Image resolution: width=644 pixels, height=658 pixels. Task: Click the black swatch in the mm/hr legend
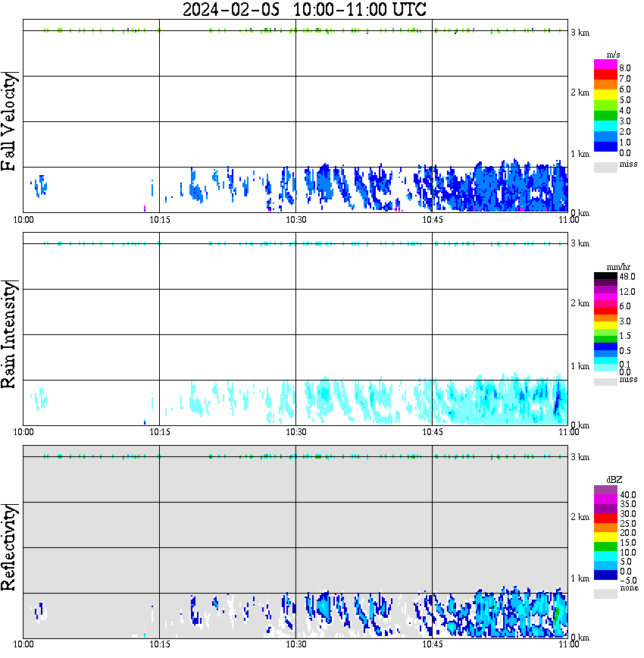[x=605, y=276]
